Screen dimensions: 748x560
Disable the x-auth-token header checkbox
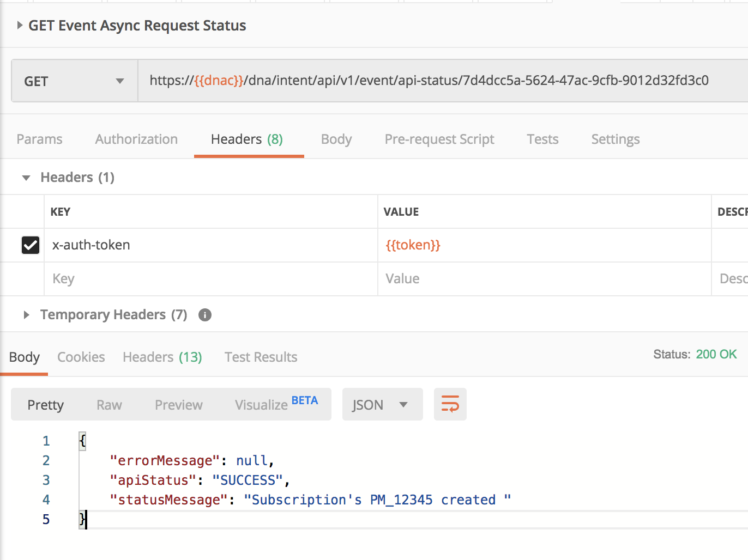coord(30,245)
